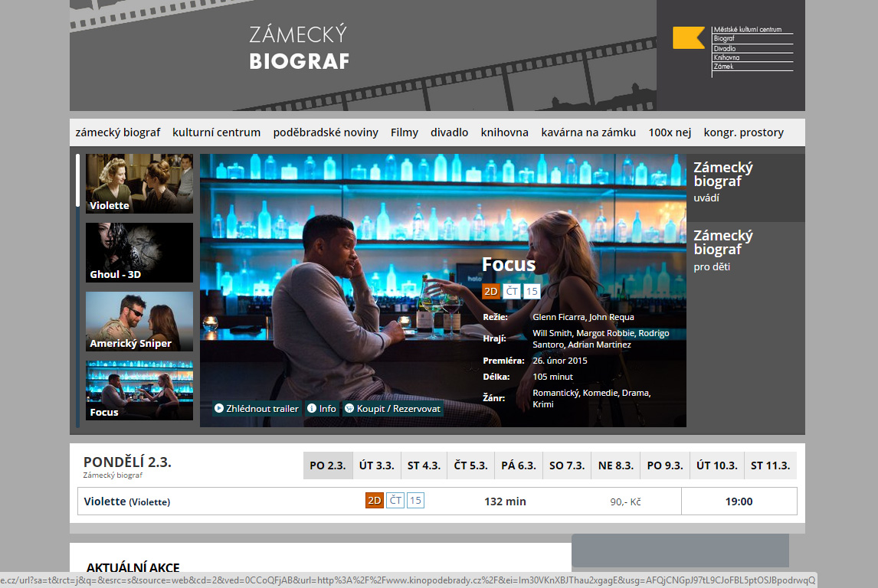Image resolution: width=878 pixels, height=588 pixels.
Task: Click the Focus title on the banner
Action: (509, 264)
